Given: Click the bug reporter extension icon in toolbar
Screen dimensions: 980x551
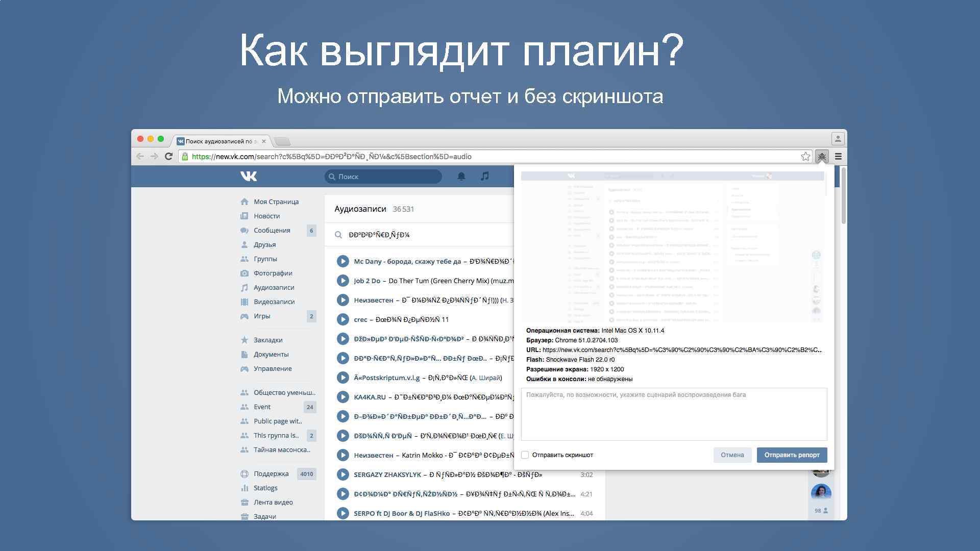Looking at the screenshot, I should click(x=821, y=157).
